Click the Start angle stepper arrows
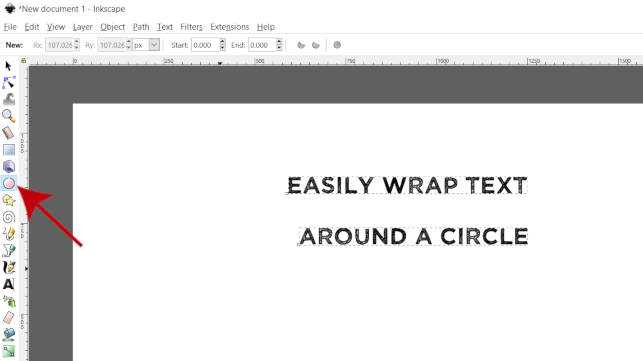The height and width of the screenshot is (361, 643). click(x=222, y=45)
